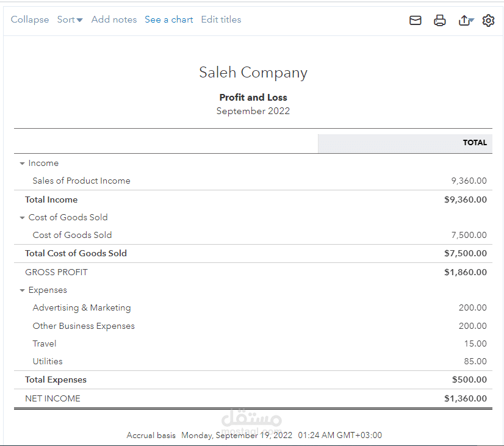Collapse the Expenses section arrow
Screen dimensions: 504x446
[x=22, y=290]
